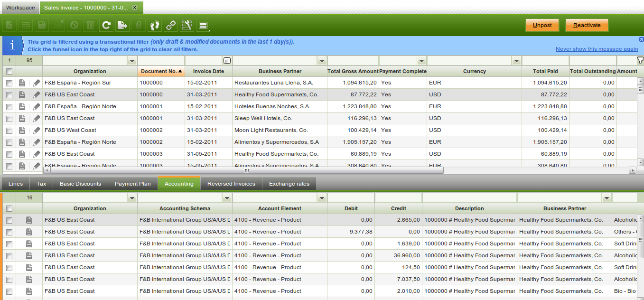
Task: Tick the checkbox for Hoteles Buenas Noches row
Action: [x=9, y=107]
